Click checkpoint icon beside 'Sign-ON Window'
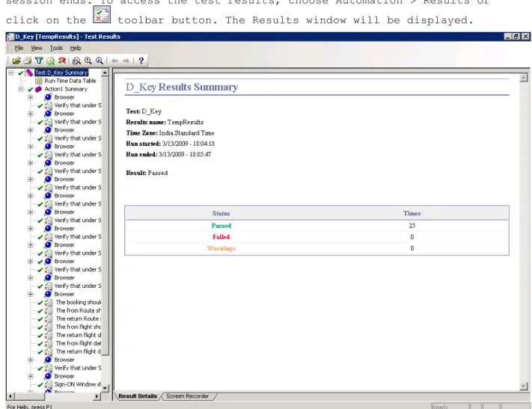532x409 pixels. coord(48,384)
